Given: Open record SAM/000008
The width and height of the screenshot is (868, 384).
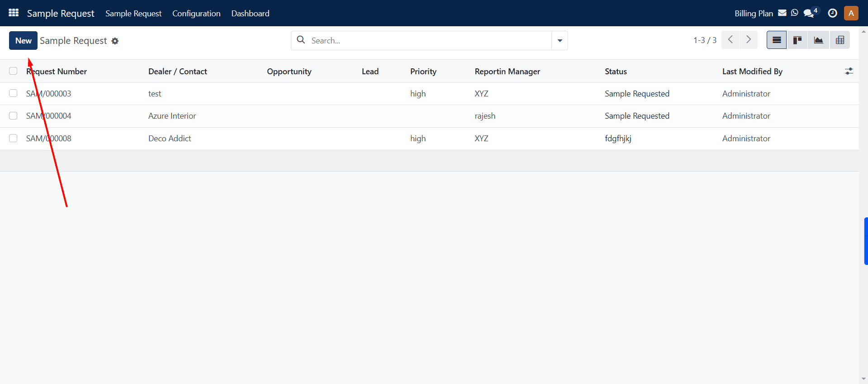Looking at the screenshot, I should pyautogui.click(x=48, y=138).
